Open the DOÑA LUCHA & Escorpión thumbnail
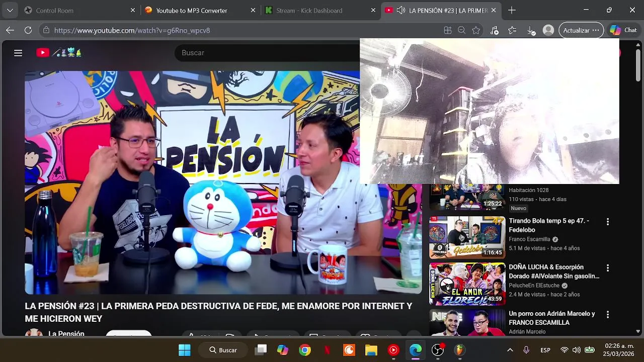 coord(467,284)
